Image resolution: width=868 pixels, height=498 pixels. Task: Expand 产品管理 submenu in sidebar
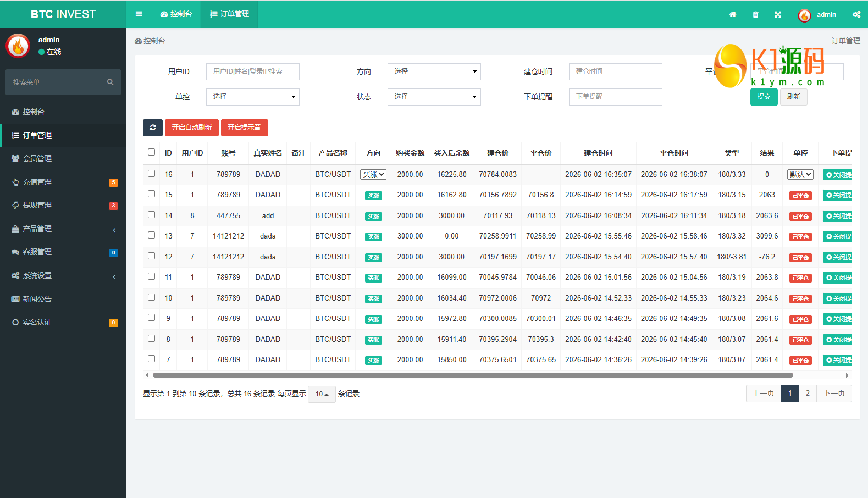pyautogui.click(x=63, y=229)
